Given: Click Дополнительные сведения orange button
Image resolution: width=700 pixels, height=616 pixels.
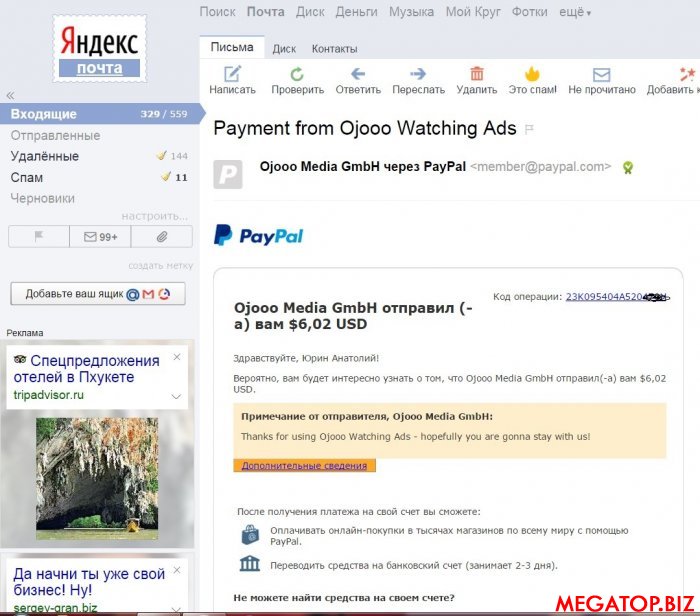Looking at the screenshot, I should tap(304, 466).
